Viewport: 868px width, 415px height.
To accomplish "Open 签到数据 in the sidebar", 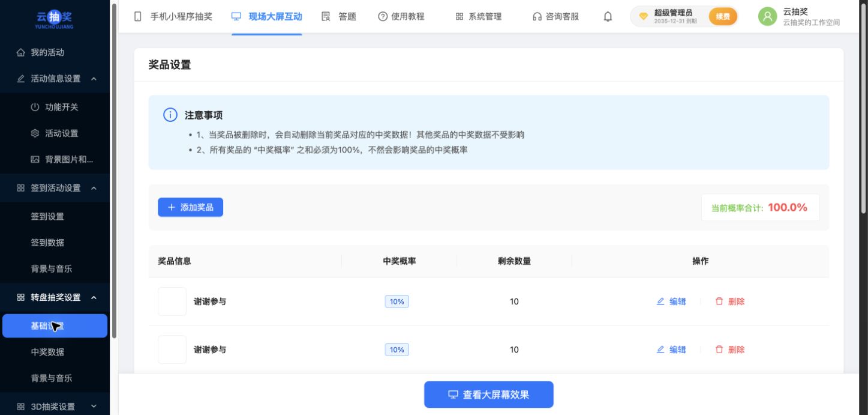I will (x=47, y=243).
